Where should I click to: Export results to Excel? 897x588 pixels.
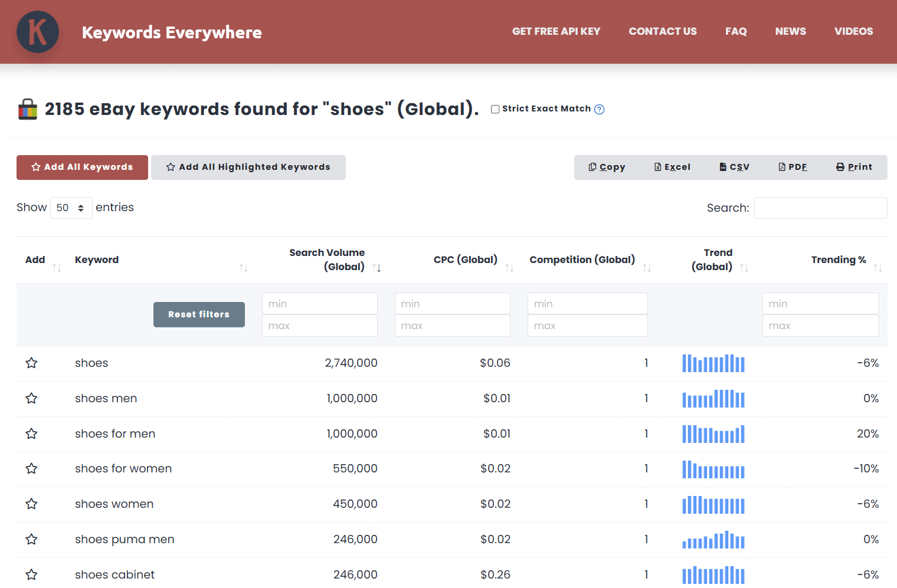(672, 167)
